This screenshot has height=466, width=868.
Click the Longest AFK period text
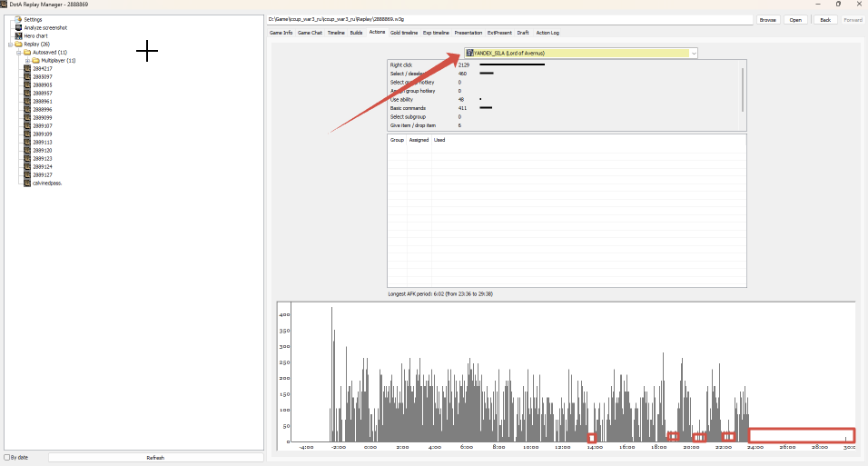[440, 294]
